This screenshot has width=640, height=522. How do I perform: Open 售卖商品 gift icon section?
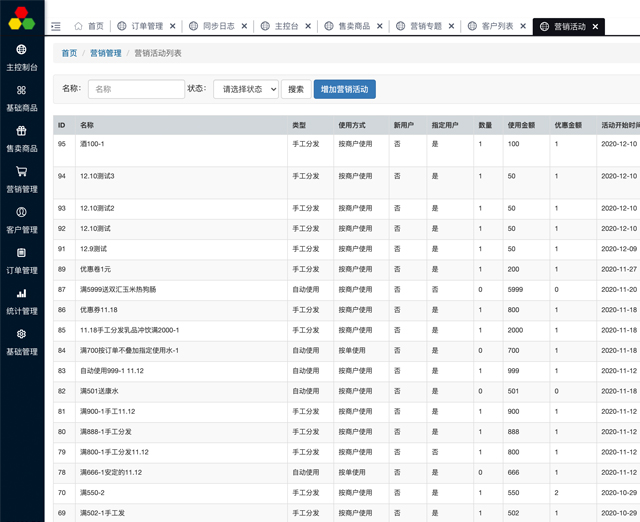tap(22, 139)
